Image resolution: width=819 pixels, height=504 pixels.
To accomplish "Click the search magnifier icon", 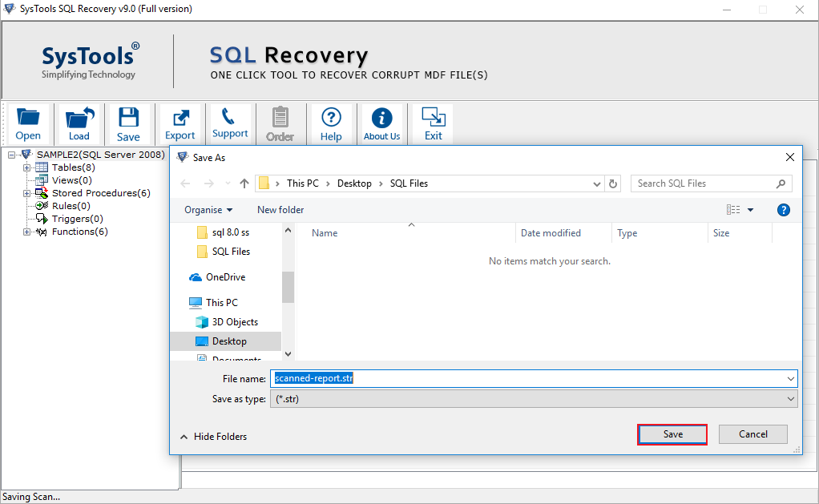I will pyautogui.click(x=781, y=183).
